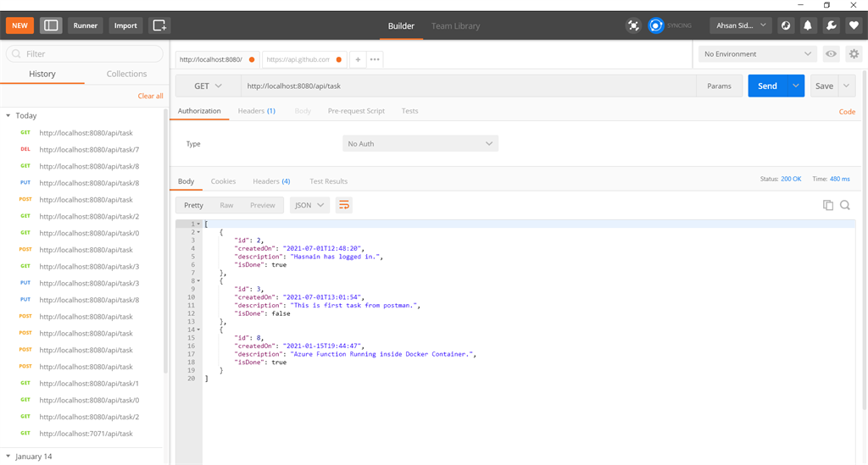Click the heart icon in top bar
868x465 pixels.
[854, 25]
